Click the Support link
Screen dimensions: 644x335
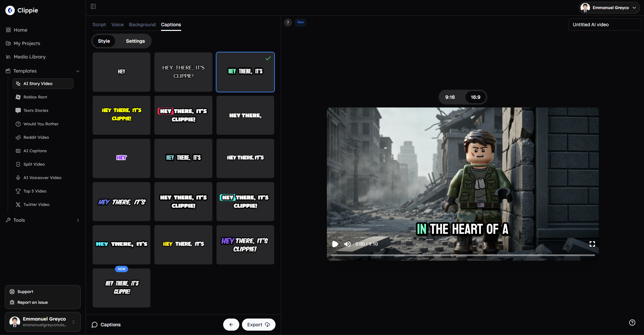(x=25, y=292)
